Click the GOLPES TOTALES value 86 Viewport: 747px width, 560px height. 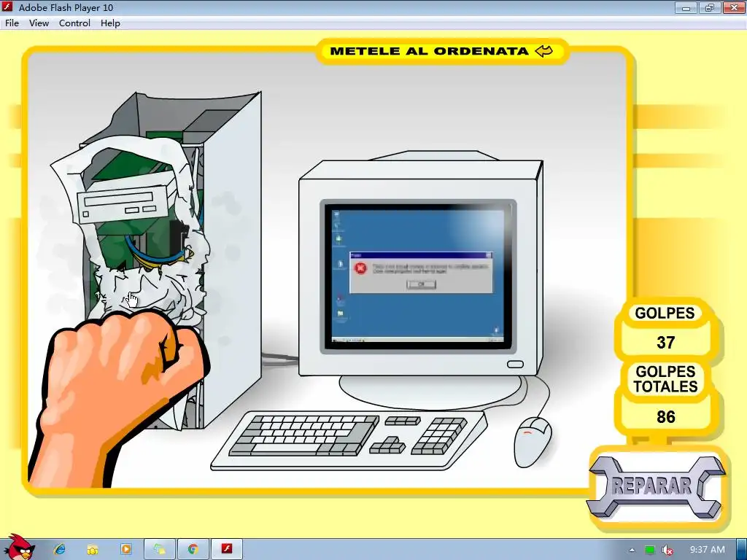coord(665,416)
